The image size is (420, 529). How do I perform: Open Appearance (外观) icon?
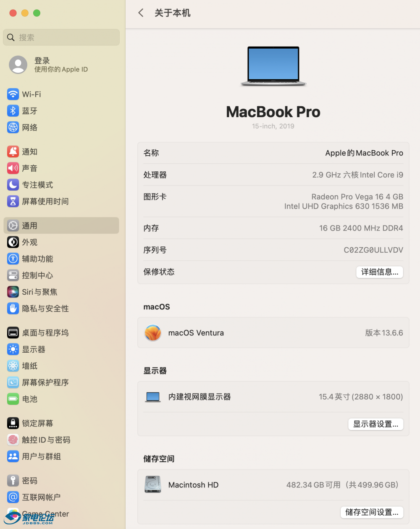13,242
